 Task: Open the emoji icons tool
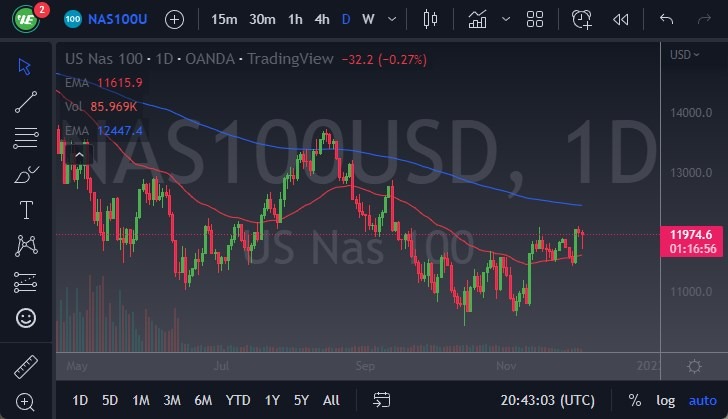[25, 318]
